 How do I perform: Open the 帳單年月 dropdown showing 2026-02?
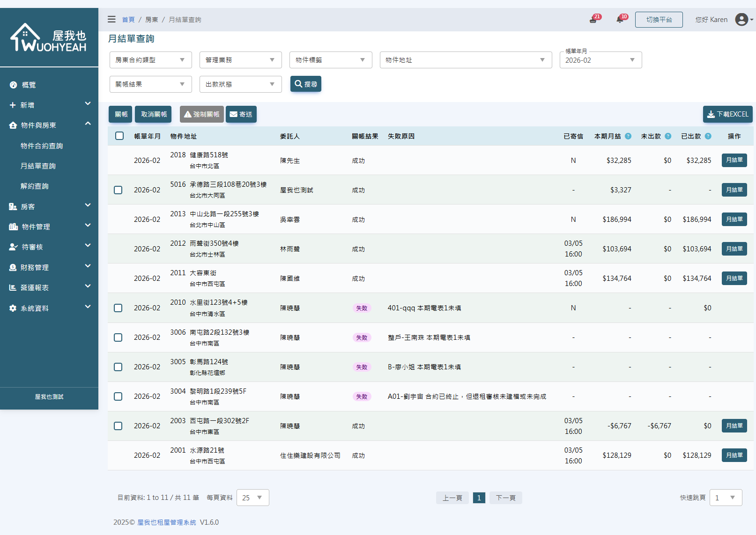[600, 60]
